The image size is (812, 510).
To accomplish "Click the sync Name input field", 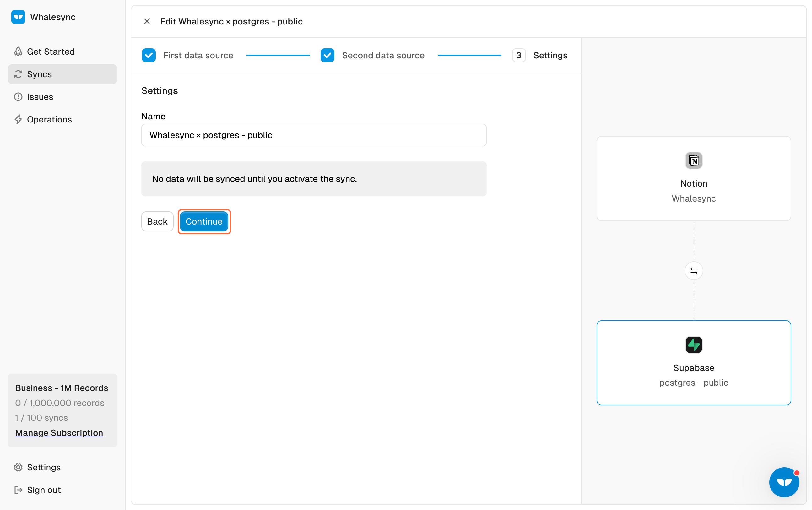I will pyautogui.click(x=314, y=135).
